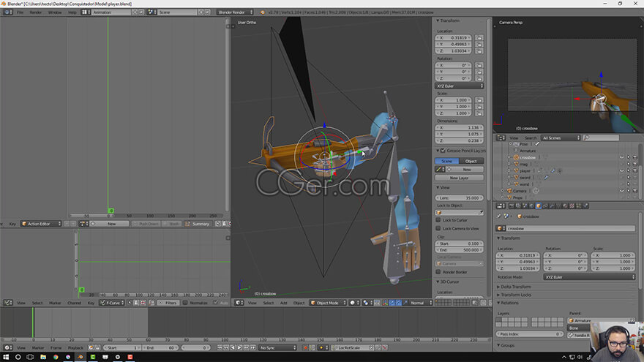Toggle visibility eye of the Camera object

(622, 191)
